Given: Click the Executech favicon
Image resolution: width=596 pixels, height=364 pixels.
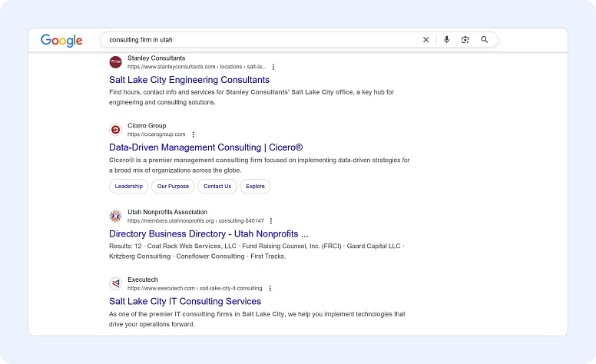Looking at the screenshot, I should click(x=115, y=283).
